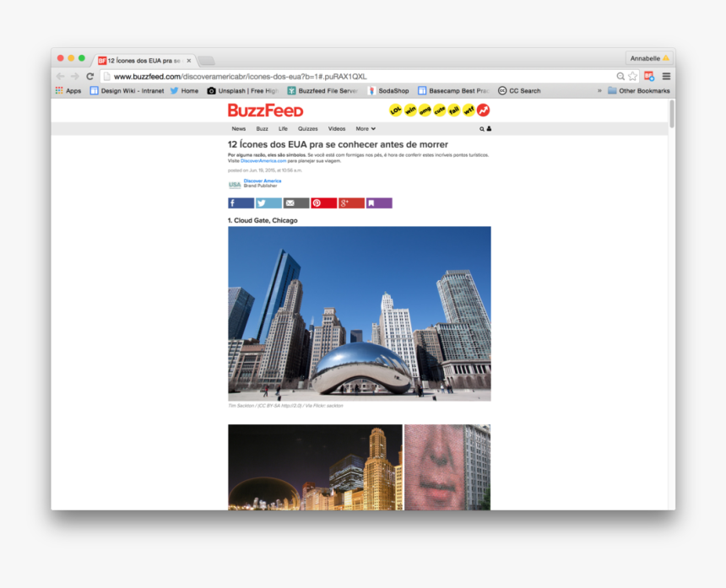Click the LOL reaction badge
726x588 pixels.
click(395, 110)
